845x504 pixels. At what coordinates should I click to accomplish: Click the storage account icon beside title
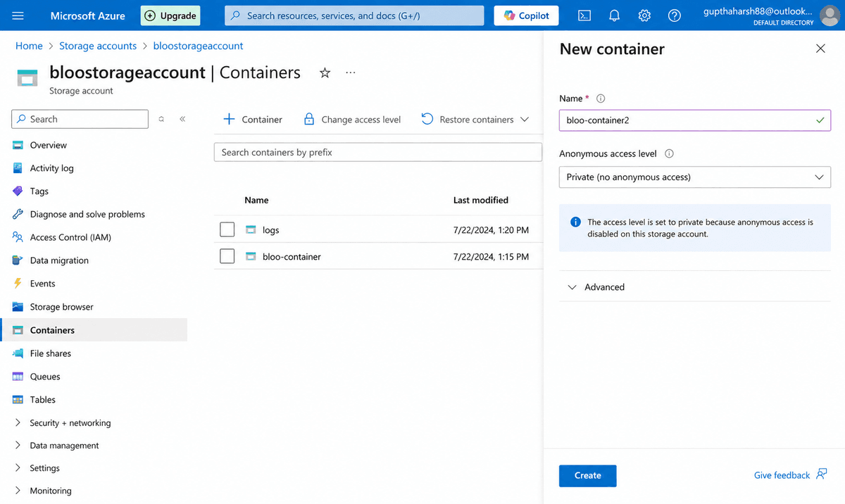point(27,77)
